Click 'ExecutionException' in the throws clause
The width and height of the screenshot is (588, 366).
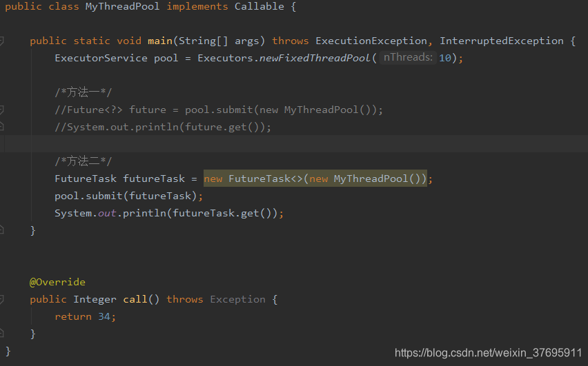click(371, 41)
